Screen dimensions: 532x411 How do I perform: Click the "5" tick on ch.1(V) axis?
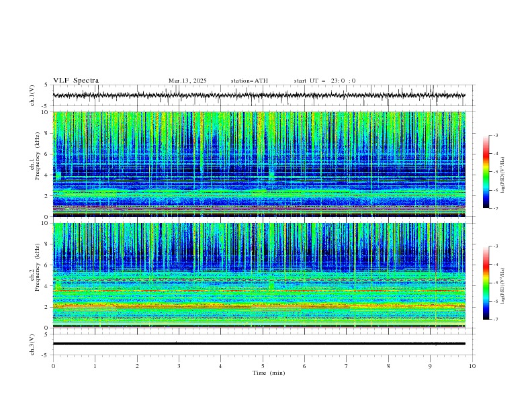click(x=46, y=85)
